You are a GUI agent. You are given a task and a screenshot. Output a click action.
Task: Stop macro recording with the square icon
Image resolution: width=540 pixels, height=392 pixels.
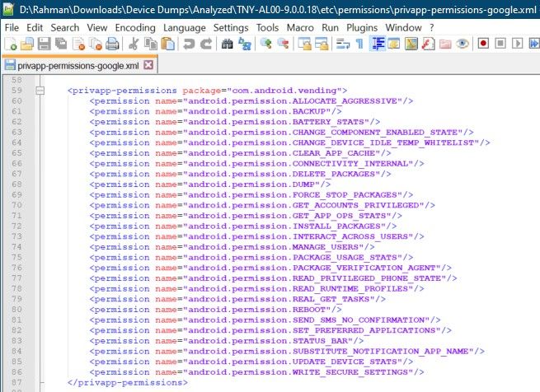(500, 44)
